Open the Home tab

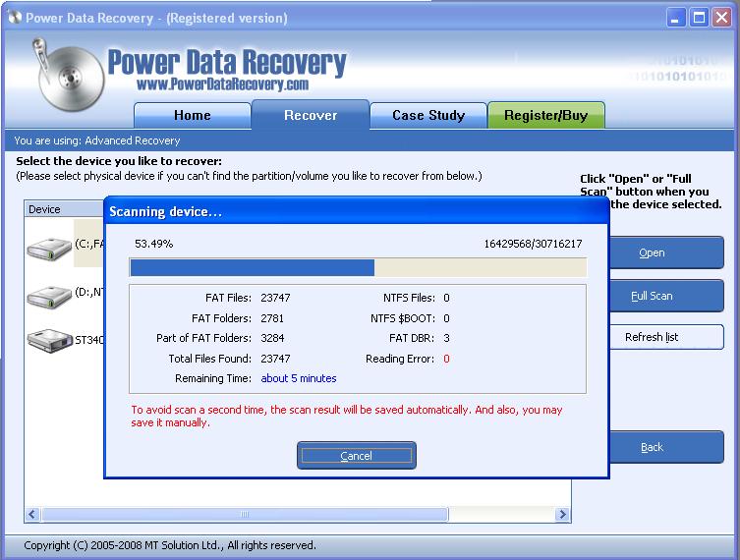(192, 116)
